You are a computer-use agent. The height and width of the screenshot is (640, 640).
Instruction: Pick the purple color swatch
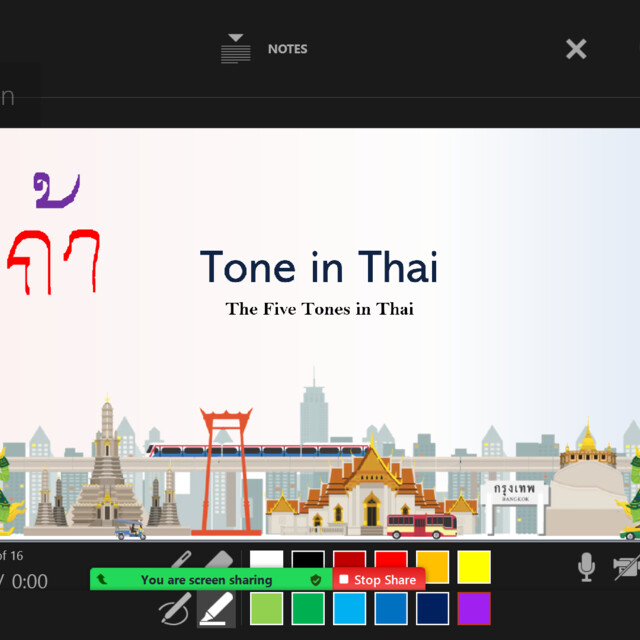pos(474,609)
